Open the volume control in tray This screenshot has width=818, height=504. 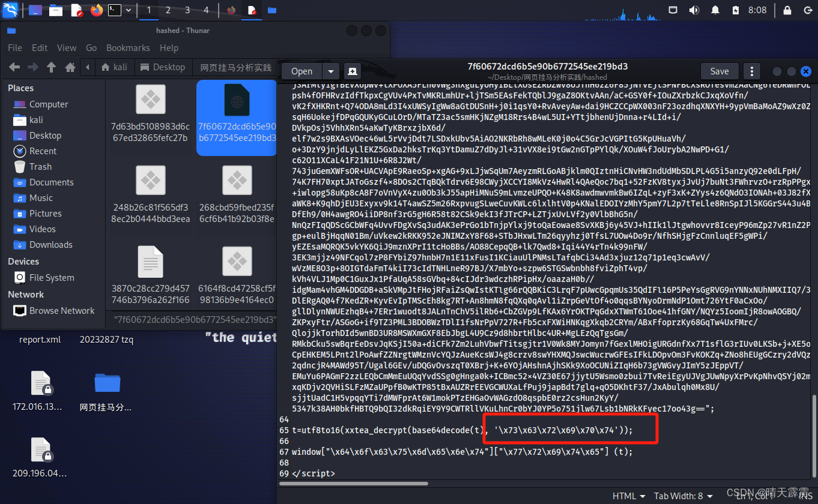click(x=694, y=10)
